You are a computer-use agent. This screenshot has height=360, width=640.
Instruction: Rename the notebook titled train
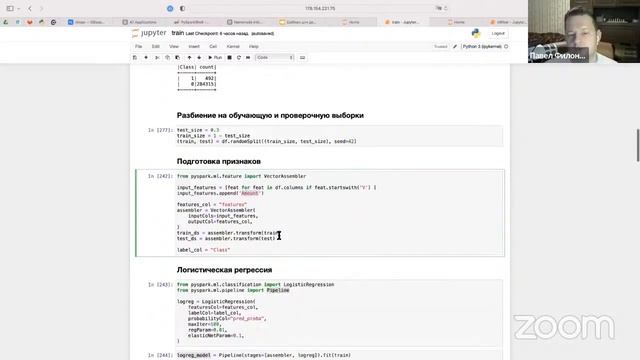(178, 33)
